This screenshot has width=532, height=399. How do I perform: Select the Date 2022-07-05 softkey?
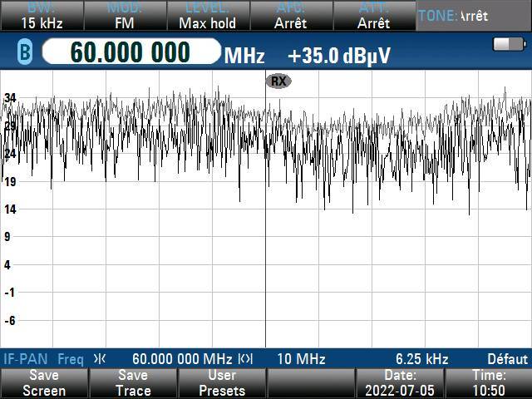click(400, 383)
